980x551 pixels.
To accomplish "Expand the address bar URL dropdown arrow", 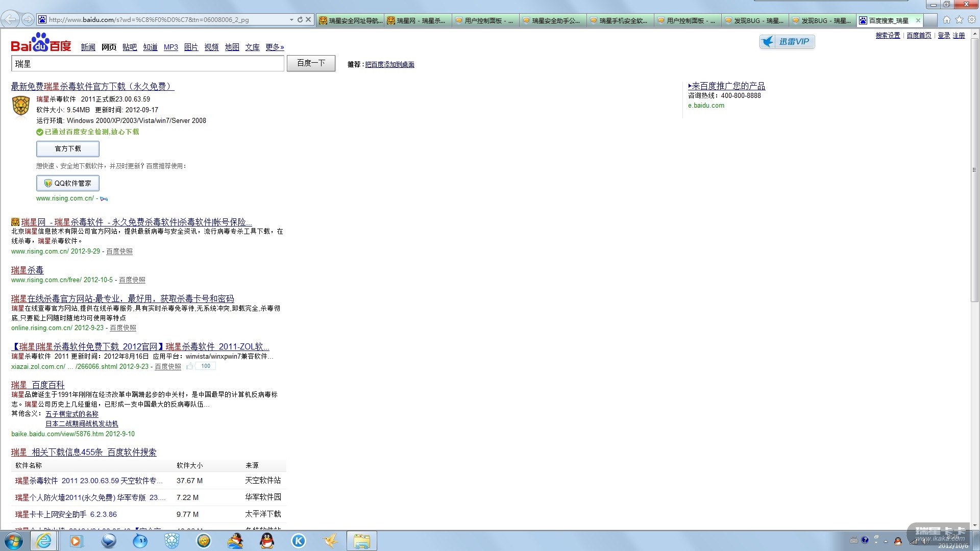I will pyautogui.click(x=291, y=20).
